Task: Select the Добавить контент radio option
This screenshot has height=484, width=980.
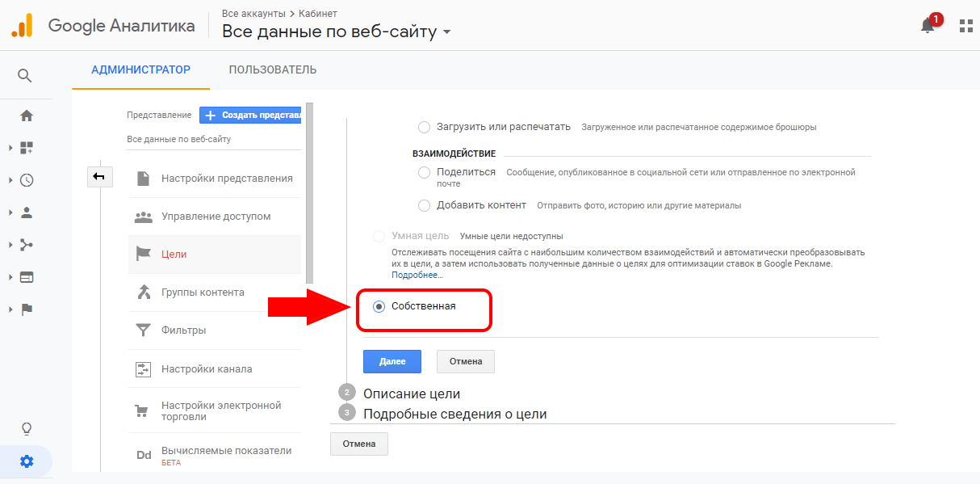Action: pos(424,205)
